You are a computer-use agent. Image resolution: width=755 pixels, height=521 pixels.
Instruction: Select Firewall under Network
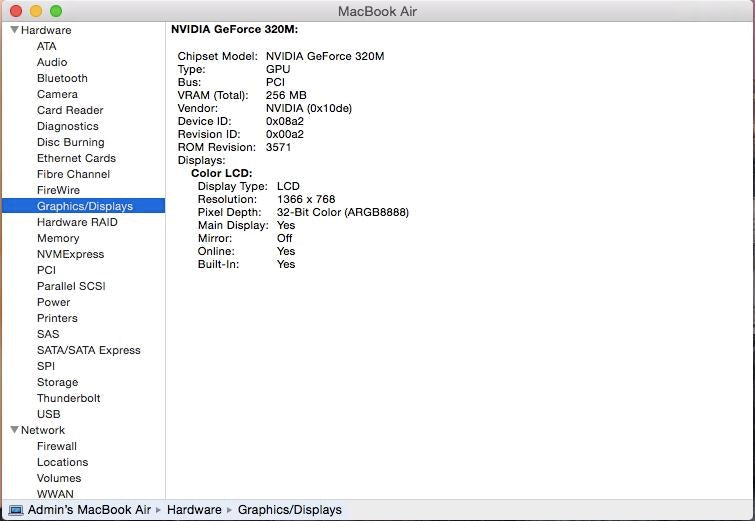[x=57, y=446]
